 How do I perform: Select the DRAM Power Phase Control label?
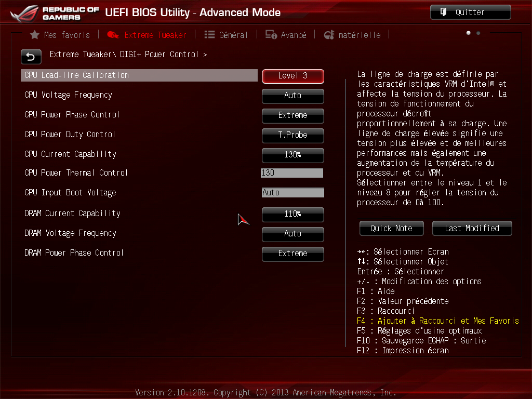[74, 253]
